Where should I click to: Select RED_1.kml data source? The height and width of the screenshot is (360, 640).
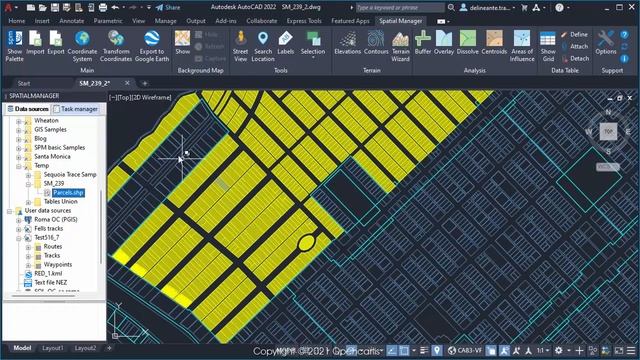point(48,273)
